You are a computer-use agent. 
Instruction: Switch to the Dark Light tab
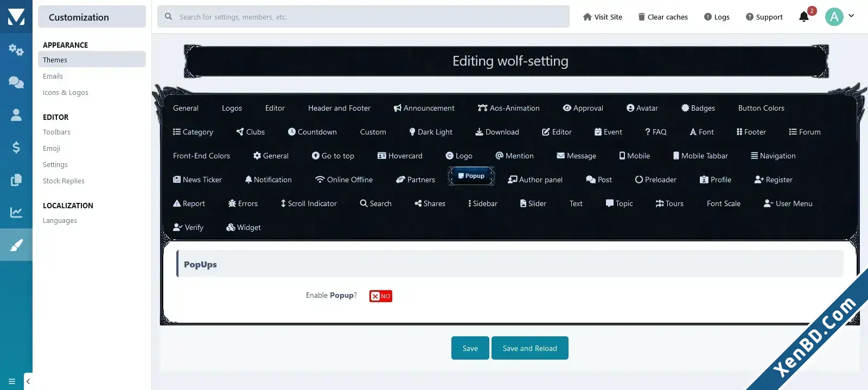tap(431, 132)
